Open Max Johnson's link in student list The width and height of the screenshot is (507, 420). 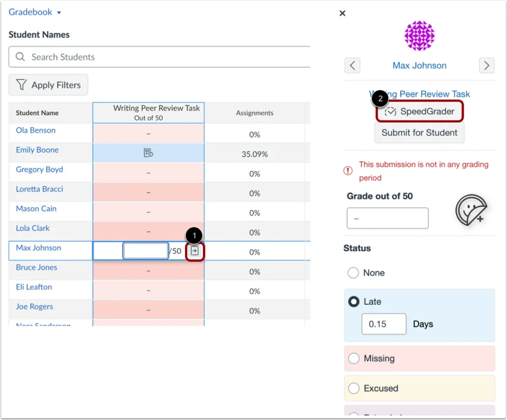[39, 248]
